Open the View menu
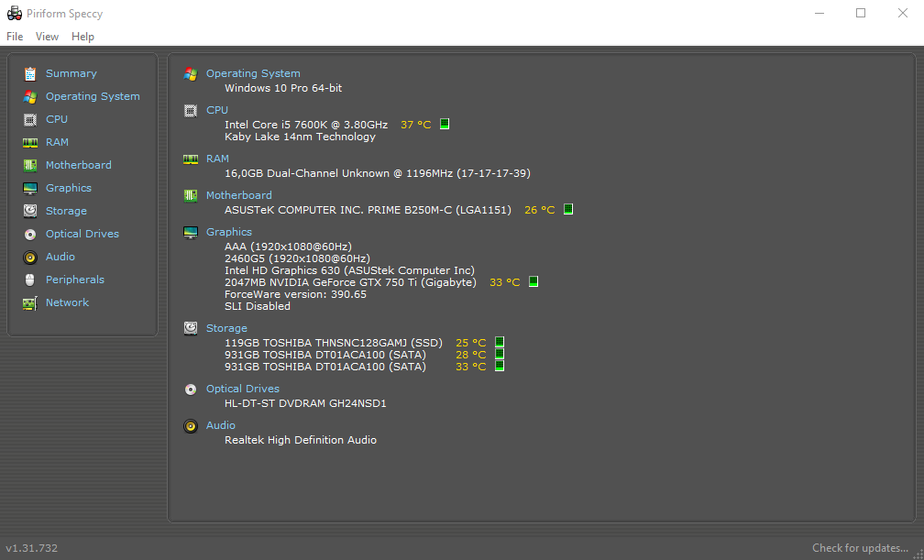 coord(47,37)
